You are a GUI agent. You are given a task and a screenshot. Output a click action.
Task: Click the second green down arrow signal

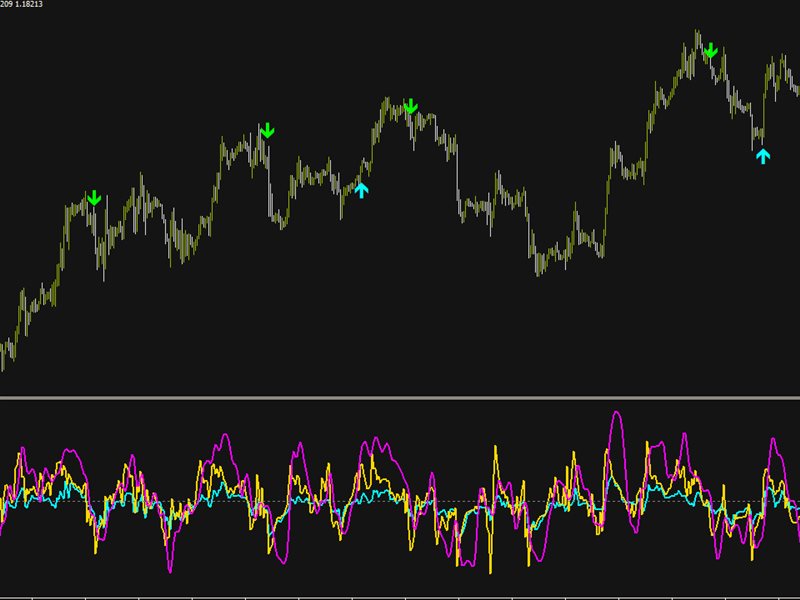[267, 131]
